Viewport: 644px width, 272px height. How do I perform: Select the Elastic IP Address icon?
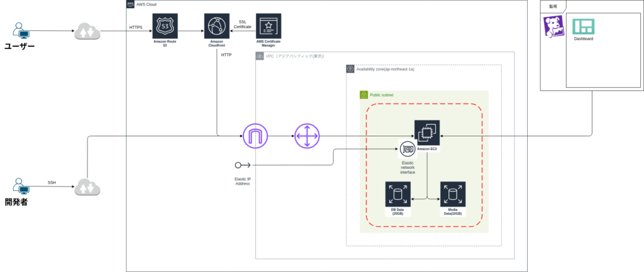pos(243,165)
